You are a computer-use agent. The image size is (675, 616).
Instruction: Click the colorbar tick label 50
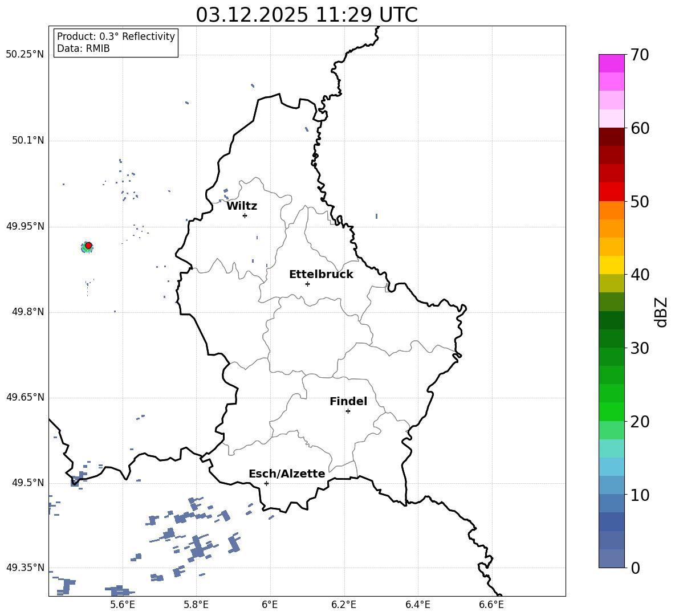coord(640,201)
